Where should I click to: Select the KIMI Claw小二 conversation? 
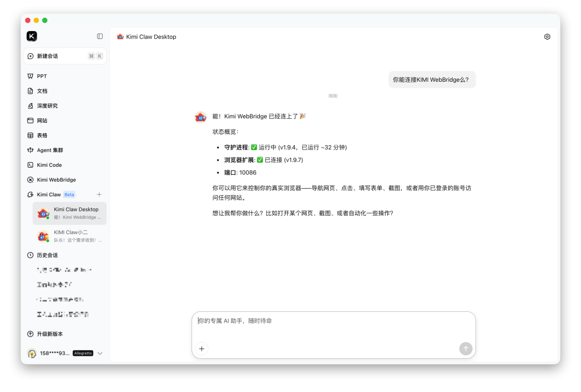(69, 236)
